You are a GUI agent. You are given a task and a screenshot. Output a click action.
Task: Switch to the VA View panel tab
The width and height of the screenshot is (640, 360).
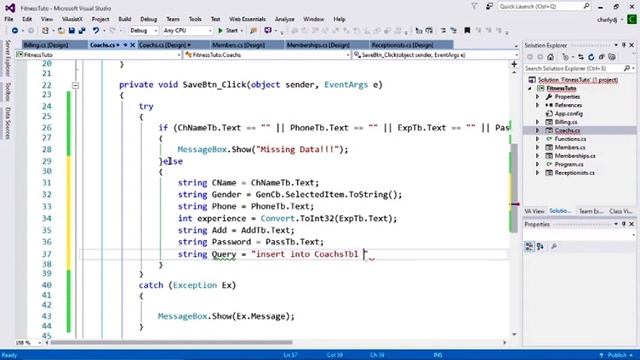coord(534,211)
